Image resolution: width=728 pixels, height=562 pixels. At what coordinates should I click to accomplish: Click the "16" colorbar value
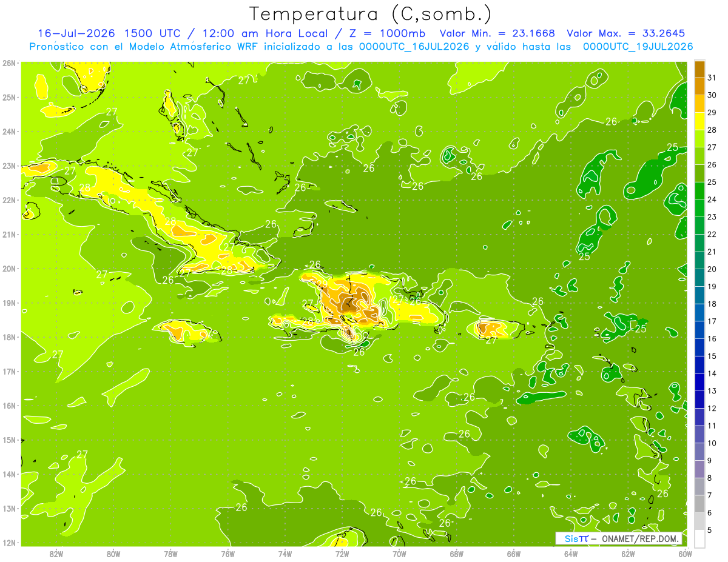[x=712, y=339]
